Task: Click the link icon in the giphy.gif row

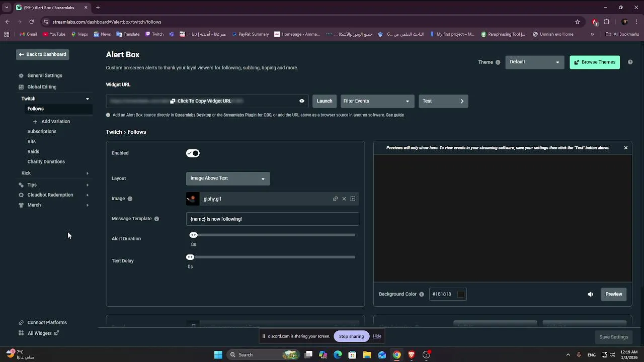Action: [x=336, y=199]
